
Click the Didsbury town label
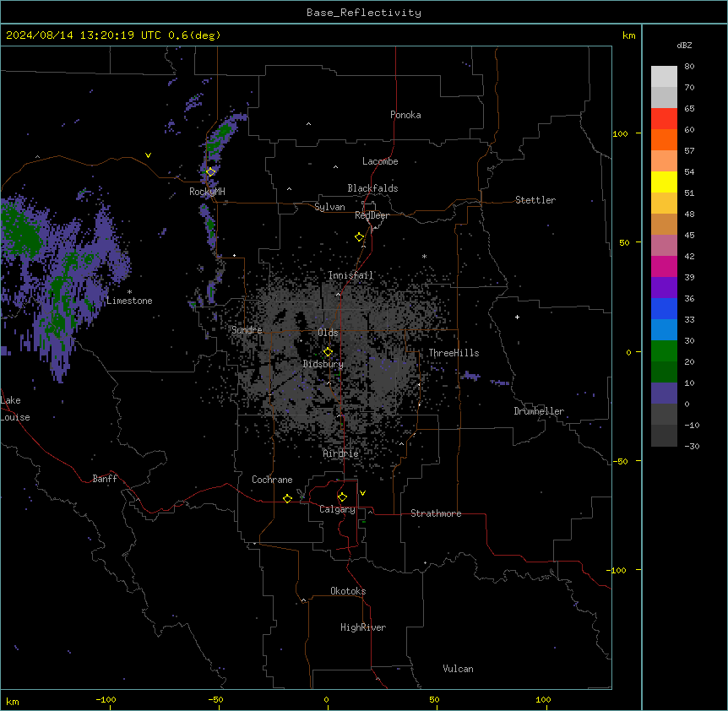(x=323, y=364)
